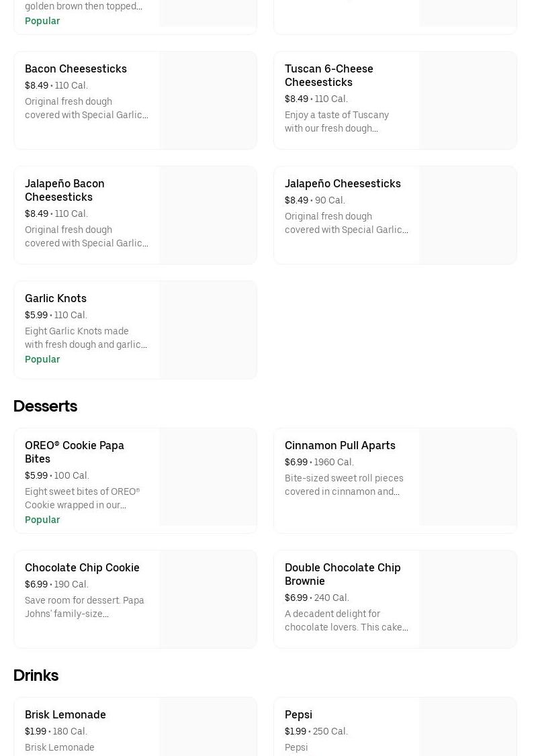Click the Chocolate Chip Cookie image thumbnail

208,600
